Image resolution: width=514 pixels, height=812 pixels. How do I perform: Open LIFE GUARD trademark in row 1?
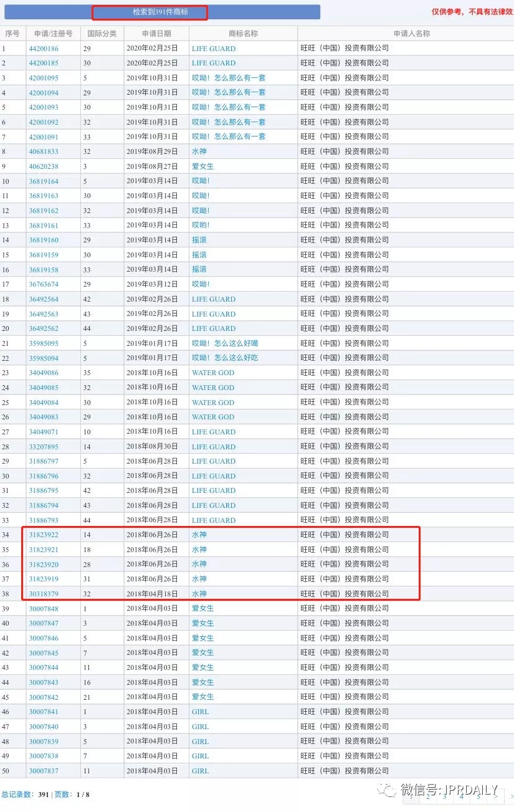point(214,49)
